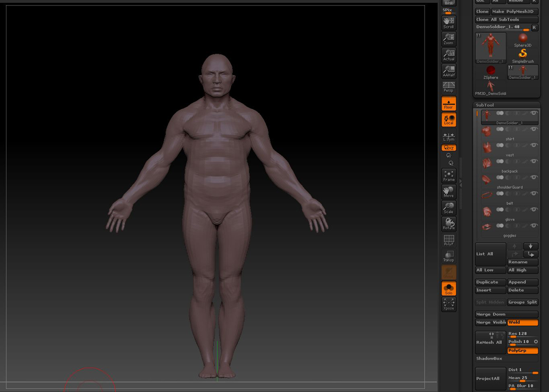
Task: Click the Scroll canvas navigation icon
Action: pyautogui.click(x=449, y=23)
